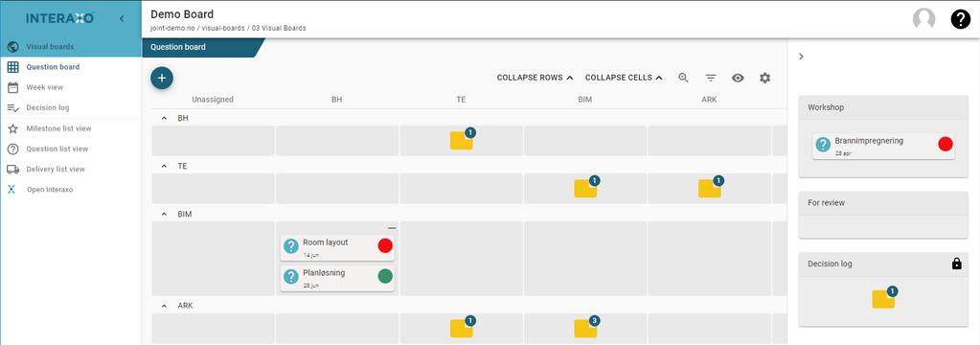Click COLLAPSE ROWS button
Screen dimensions: 980x345
pos(535,79)
